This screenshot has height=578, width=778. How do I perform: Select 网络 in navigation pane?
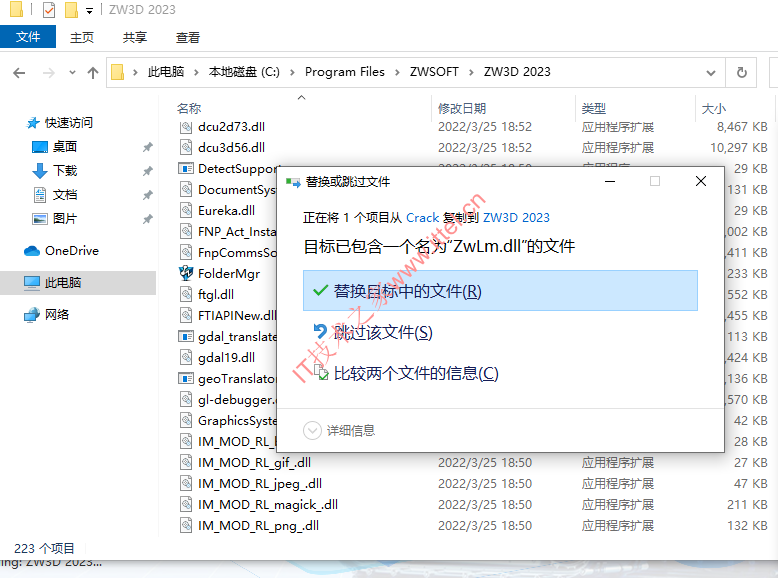point(57,315)
